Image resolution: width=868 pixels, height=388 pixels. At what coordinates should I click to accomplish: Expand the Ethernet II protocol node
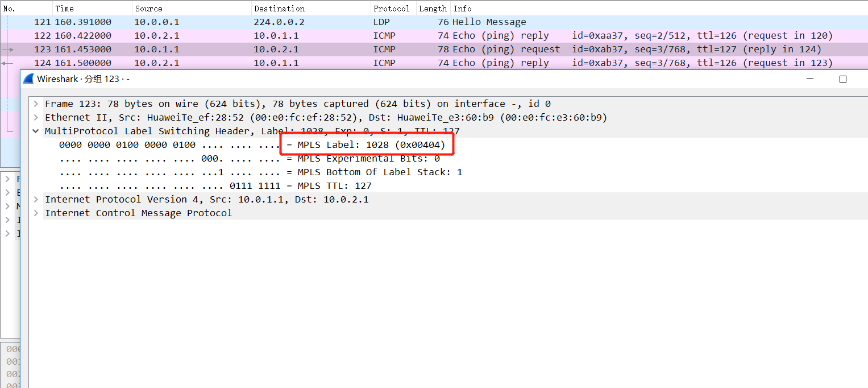click(x=36, y=117)
